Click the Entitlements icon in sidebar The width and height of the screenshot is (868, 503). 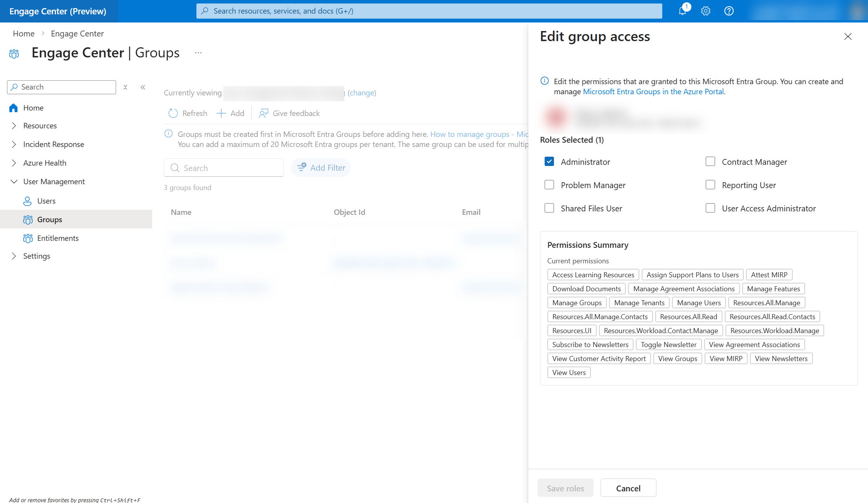click(x=28, y=238)
